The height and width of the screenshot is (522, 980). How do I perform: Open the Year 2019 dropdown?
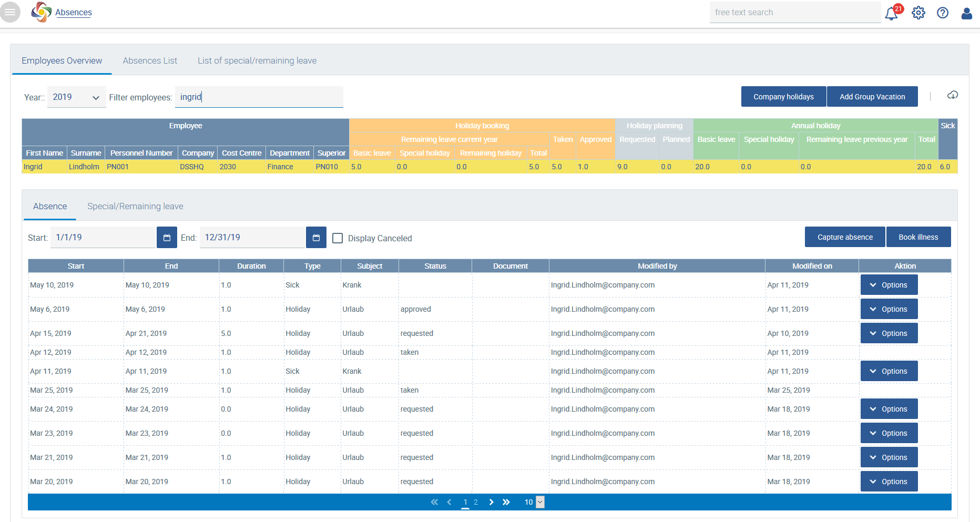[77, 97]
